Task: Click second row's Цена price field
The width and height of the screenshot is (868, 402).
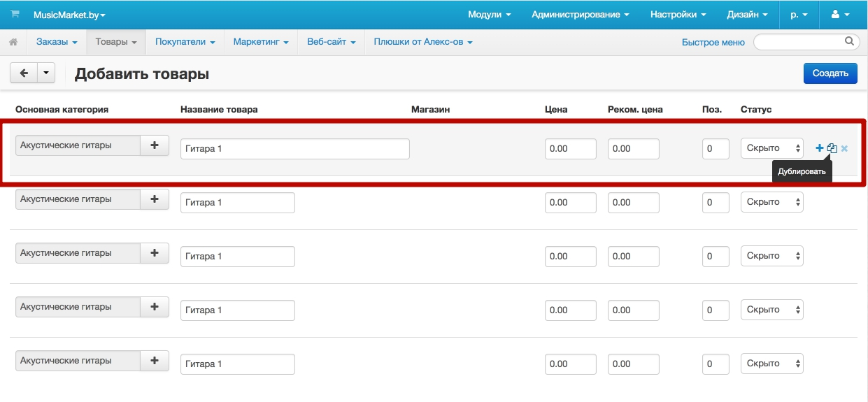Action: pyautogui.click(x=571, y=203)
